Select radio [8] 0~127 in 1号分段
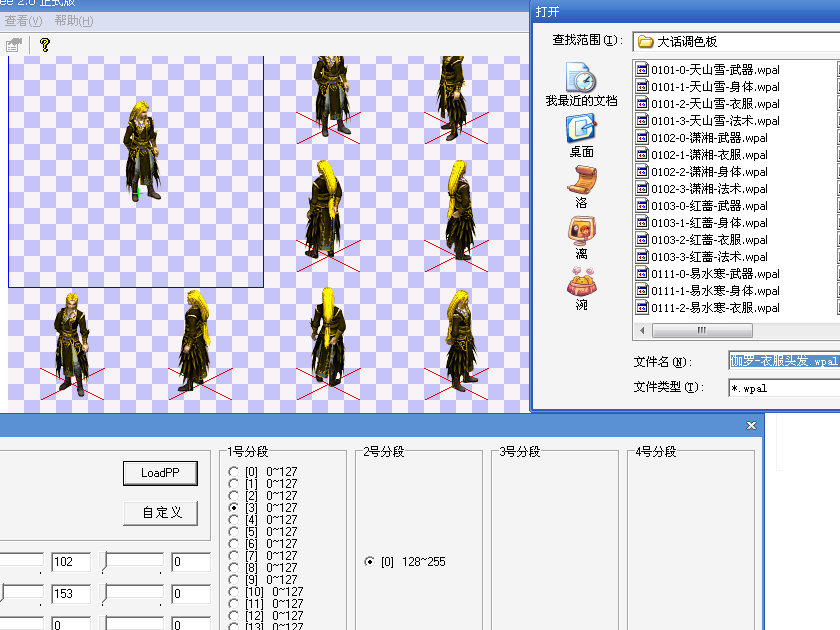The image size is (840, 630). tap(233, 567)
